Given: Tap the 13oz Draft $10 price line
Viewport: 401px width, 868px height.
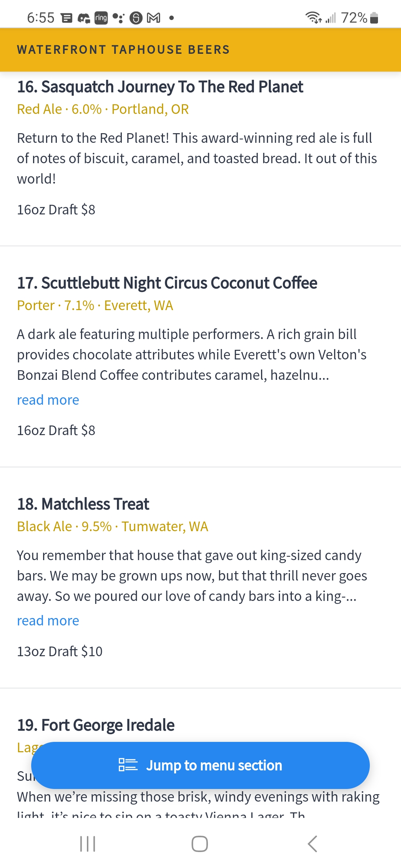Looking at the screenshot, I should click(60, 651).
